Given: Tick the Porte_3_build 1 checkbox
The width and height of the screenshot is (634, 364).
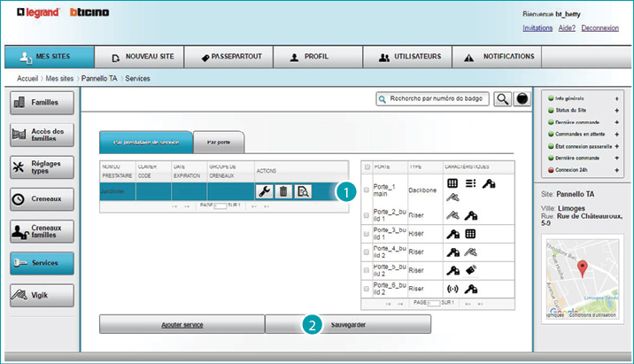Looking at the screenshot, I should point(367,234).
